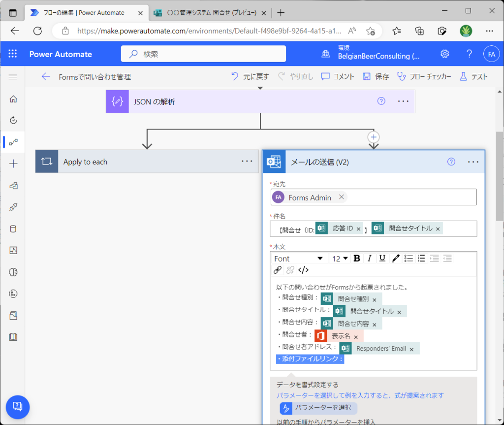This screenshot has height=425, width=504.
Task: Click the Power Automate 検索 search box
Action: pos(203,54)
